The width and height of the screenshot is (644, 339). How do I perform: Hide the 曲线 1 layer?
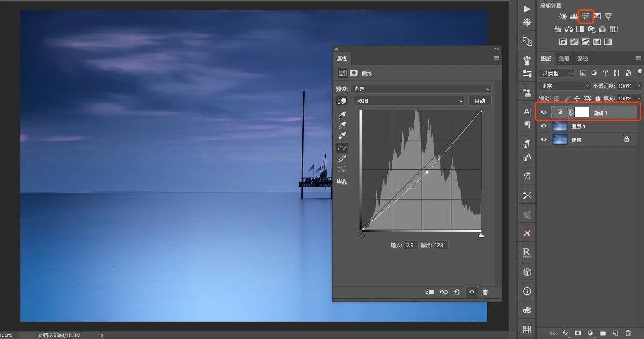pos(544,112)
